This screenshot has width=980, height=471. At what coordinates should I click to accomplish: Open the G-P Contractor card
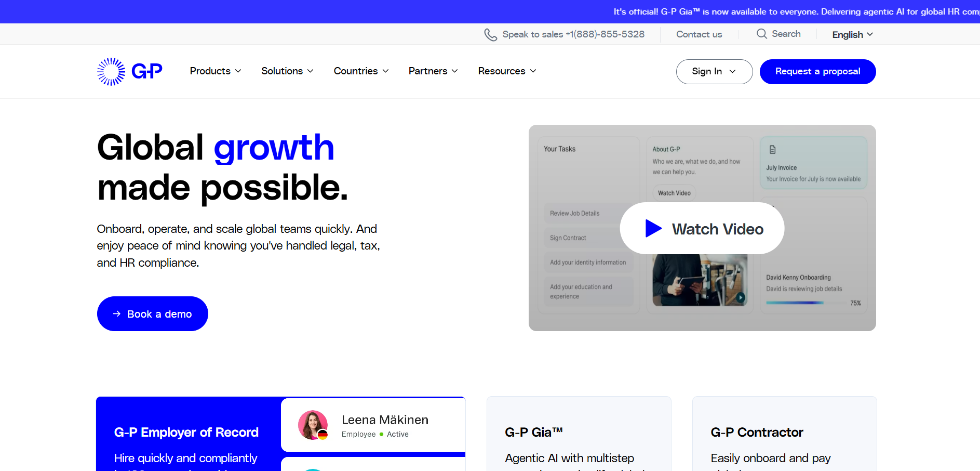pyautogui.click(x=784, y=434)
